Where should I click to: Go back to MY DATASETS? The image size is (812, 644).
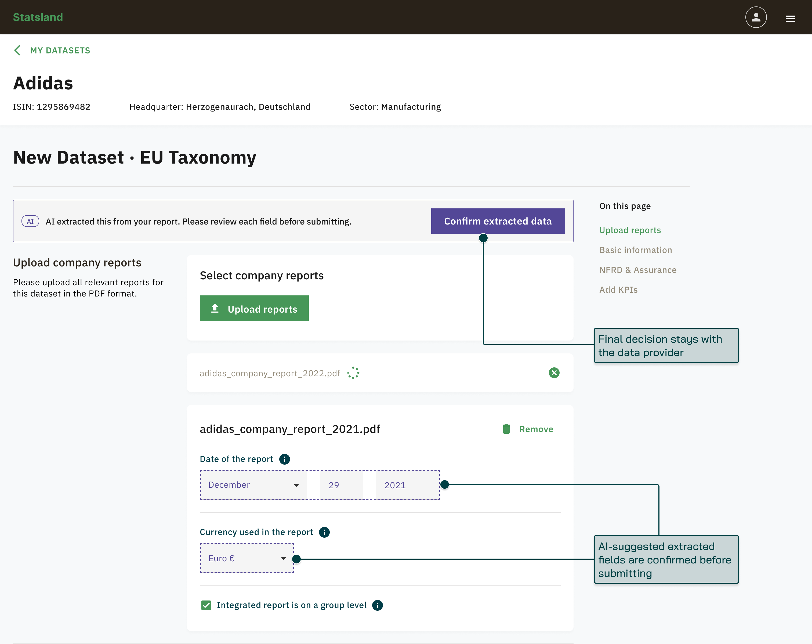(x=60, y=50)
